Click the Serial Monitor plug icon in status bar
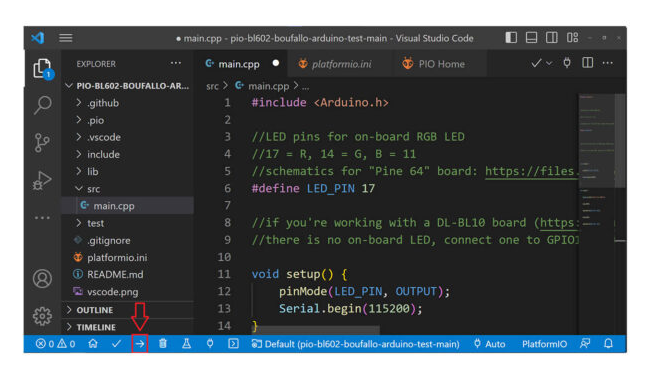660x374 pixels. (x=210, y=344)
